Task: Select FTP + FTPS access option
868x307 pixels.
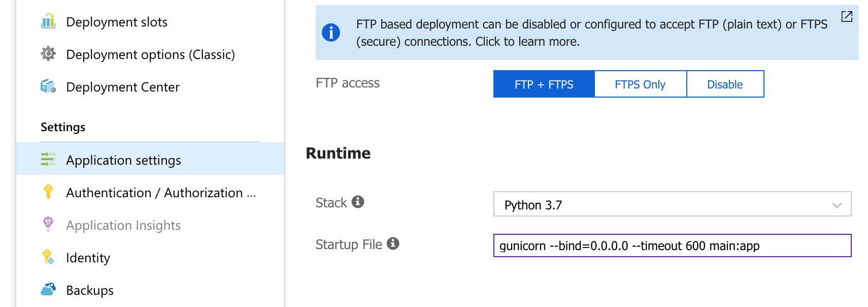Action: pos(544,84)
